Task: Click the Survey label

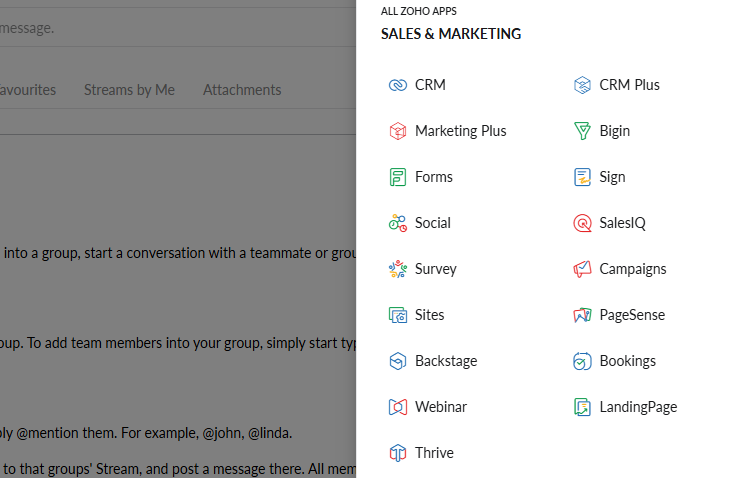Action: pyautogui.click(x=436, y=269)
